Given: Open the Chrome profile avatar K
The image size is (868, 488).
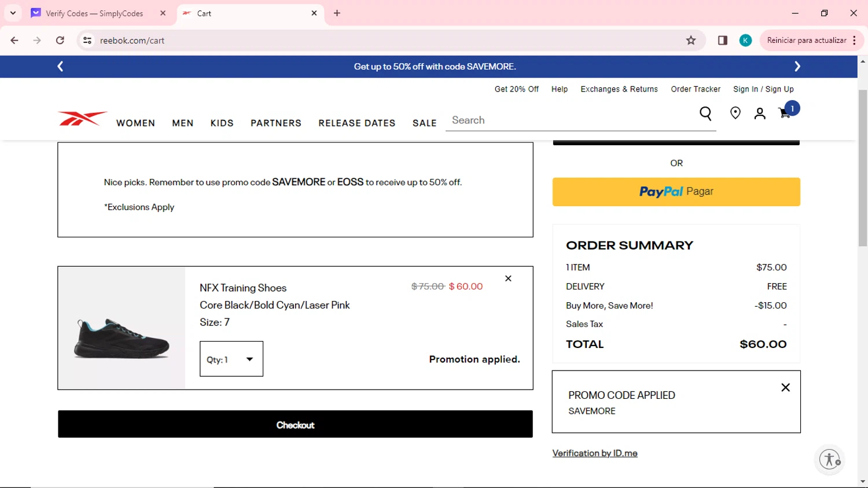Looking at the screenshot, I should click(745, 41).
